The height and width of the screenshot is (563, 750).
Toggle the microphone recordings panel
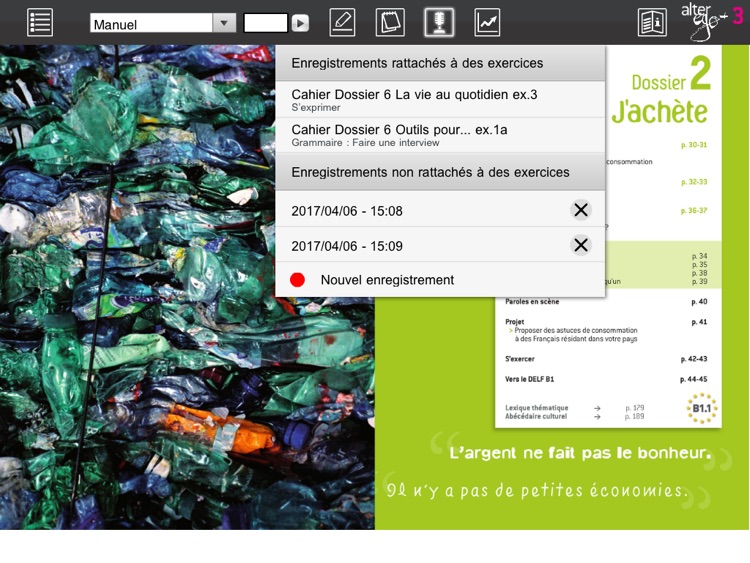[439, 22]
